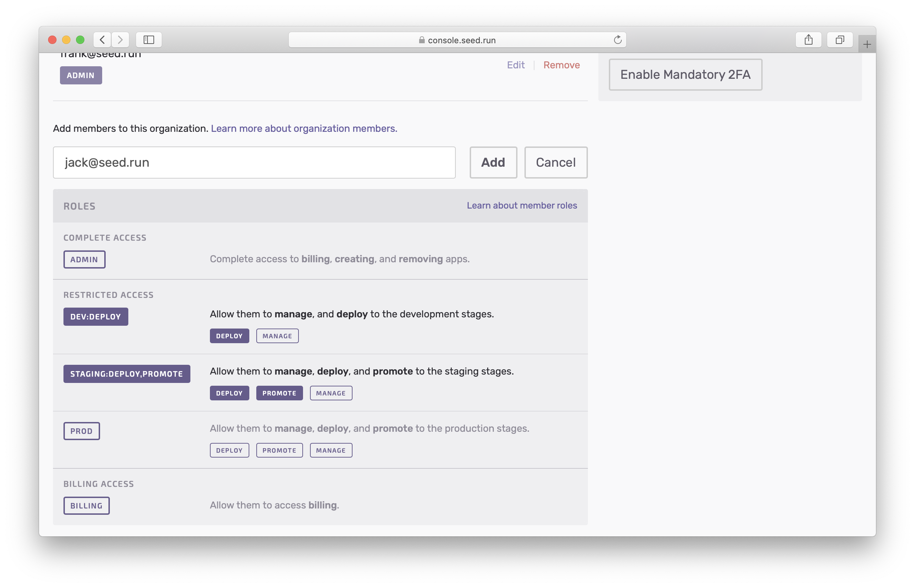Click the browser back arrow icon

pos(102,40)
